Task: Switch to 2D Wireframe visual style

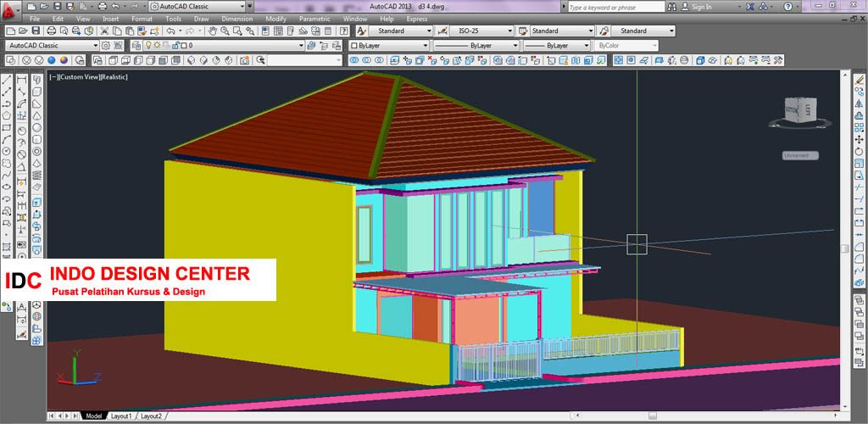Action: [11, 60]
